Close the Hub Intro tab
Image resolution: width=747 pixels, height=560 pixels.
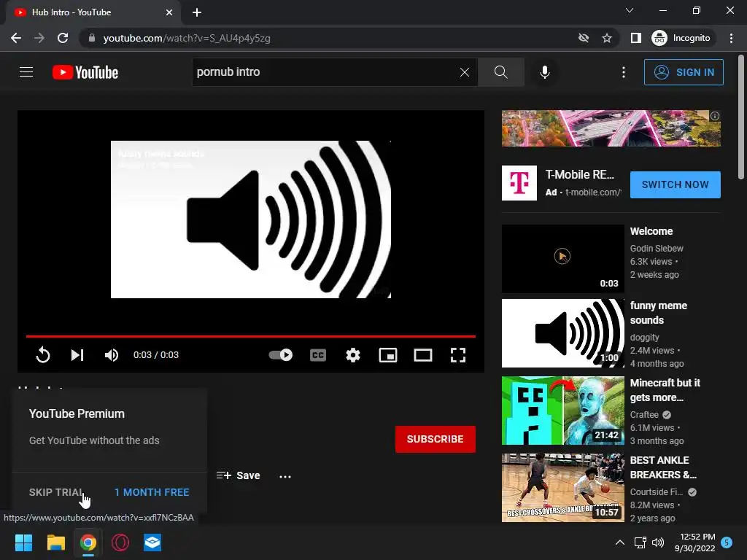point(169,12)
